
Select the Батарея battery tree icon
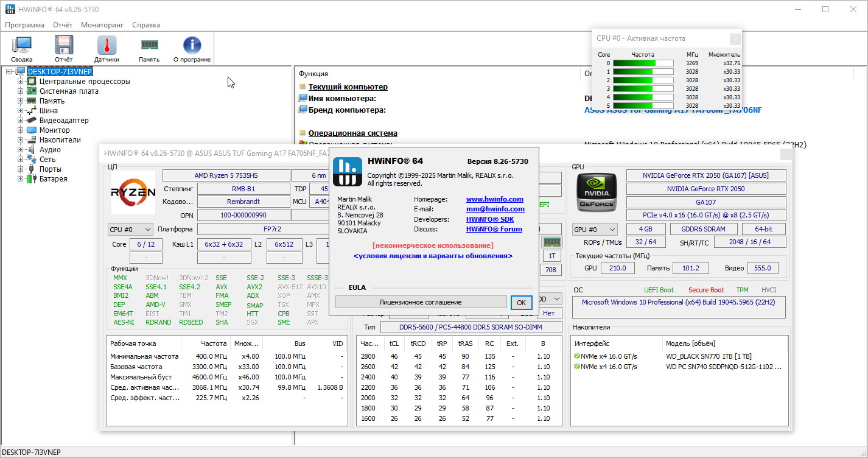tap(32, 179)
